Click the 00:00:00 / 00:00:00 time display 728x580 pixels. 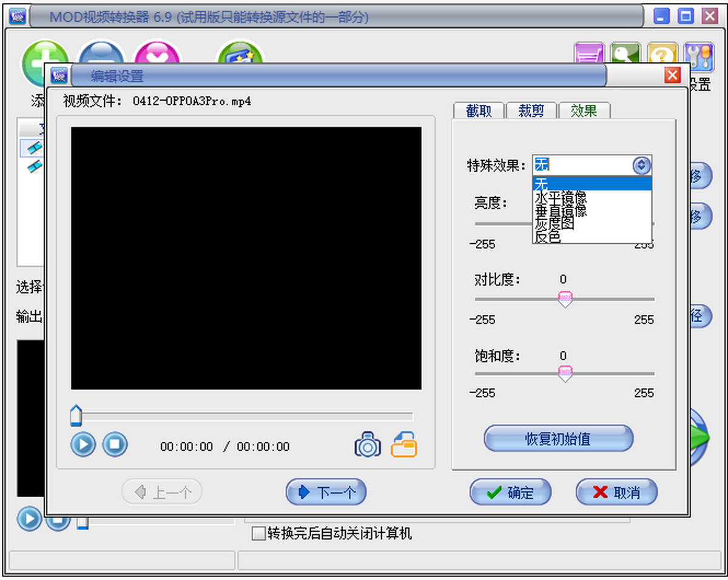(x=225, y=447)
